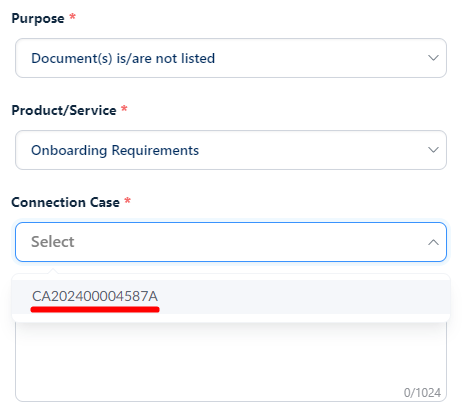Viewport: 463px width, 416px height.
Task: Click the 'Select' placeholder text
Action: click(x=53, y=242)
